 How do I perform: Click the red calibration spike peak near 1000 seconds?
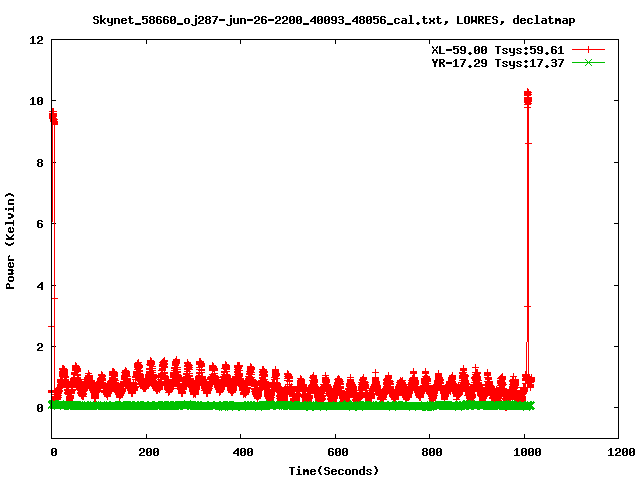pos(528,98)
